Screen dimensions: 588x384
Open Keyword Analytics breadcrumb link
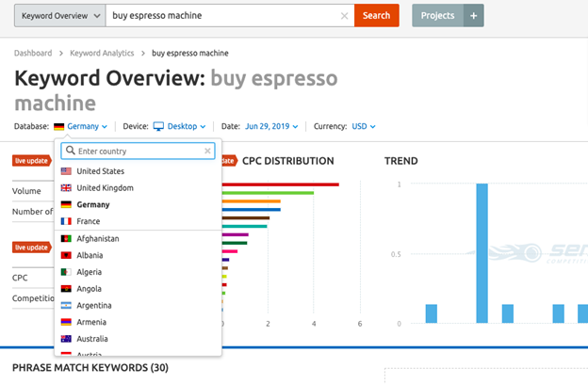[x=102, y=54]
